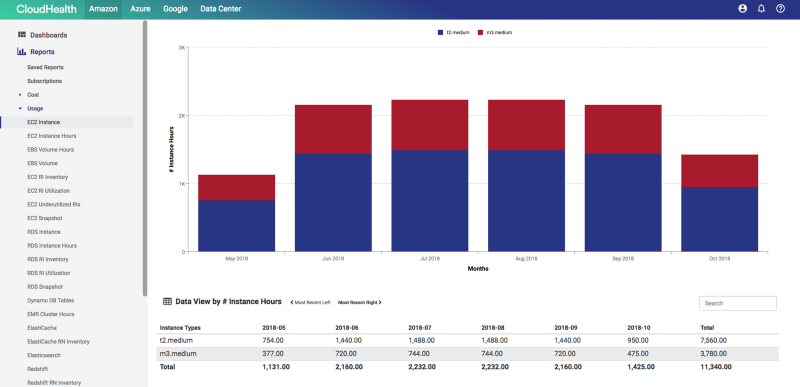Click the 11,340.00 grand total cell

click(715, 367)
